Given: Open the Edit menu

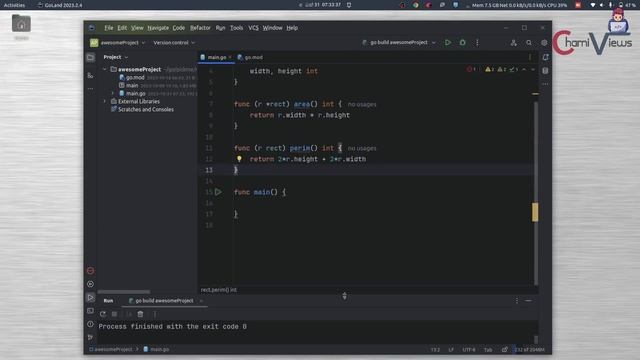Looking at the screenshot, I should click(122, 28).
